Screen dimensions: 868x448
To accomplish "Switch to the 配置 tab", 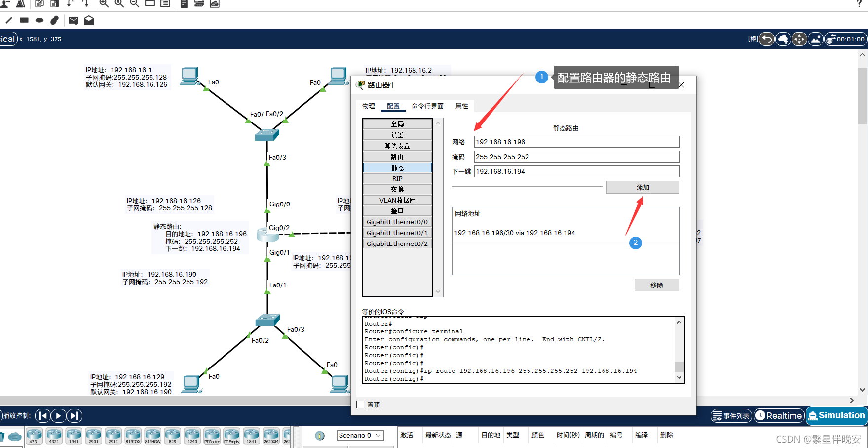I will click(x=393, y=106).
